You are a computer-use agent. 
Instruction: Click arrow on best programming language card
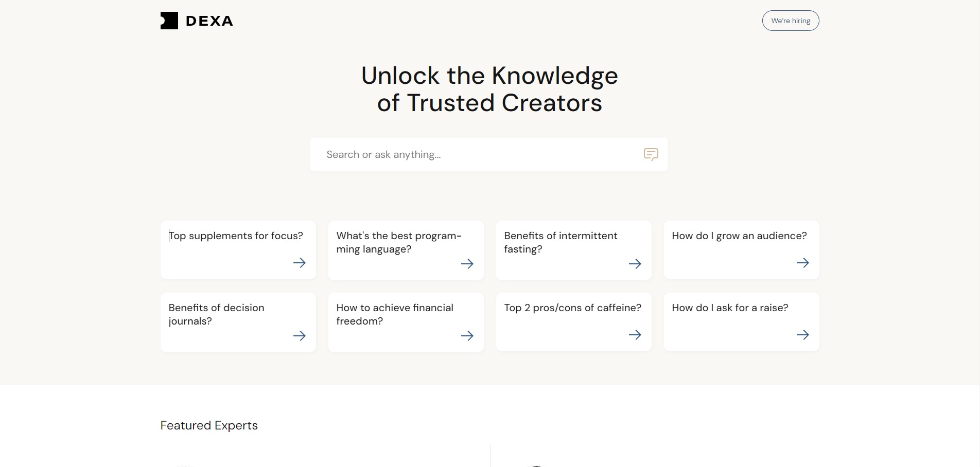click(x=467, y=264)
